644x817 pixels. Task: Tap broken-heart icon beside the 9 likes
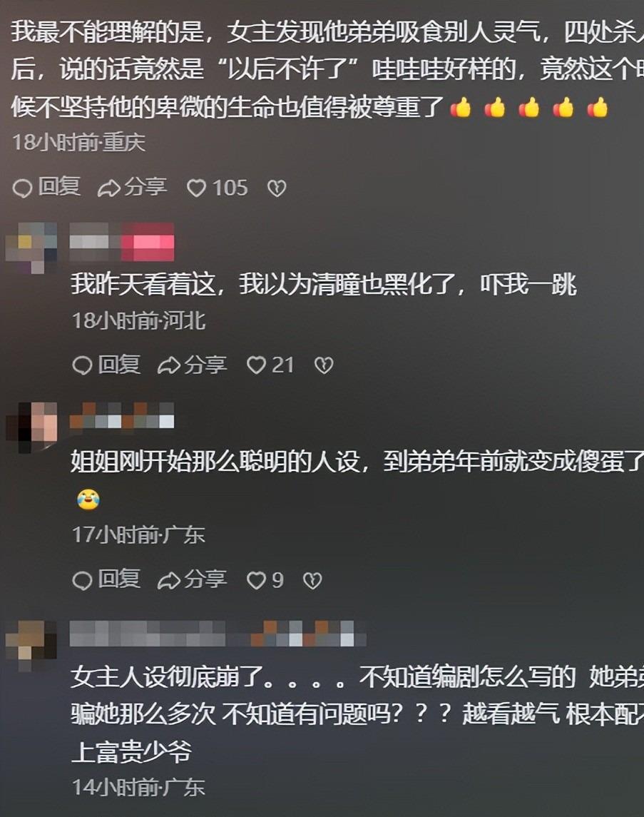(312, 580)
